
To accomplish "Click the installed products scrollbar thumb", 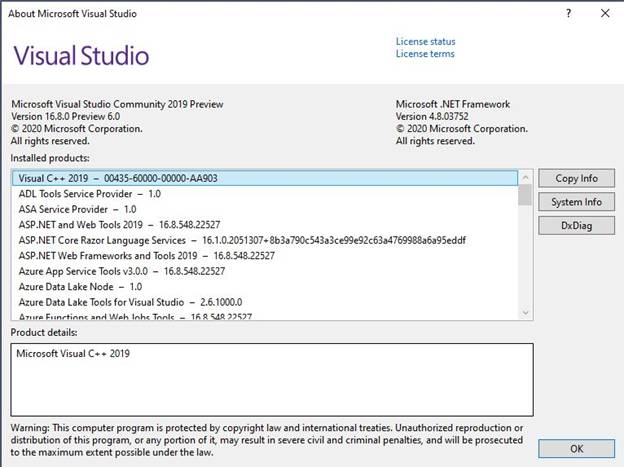I will pos(525,195).
